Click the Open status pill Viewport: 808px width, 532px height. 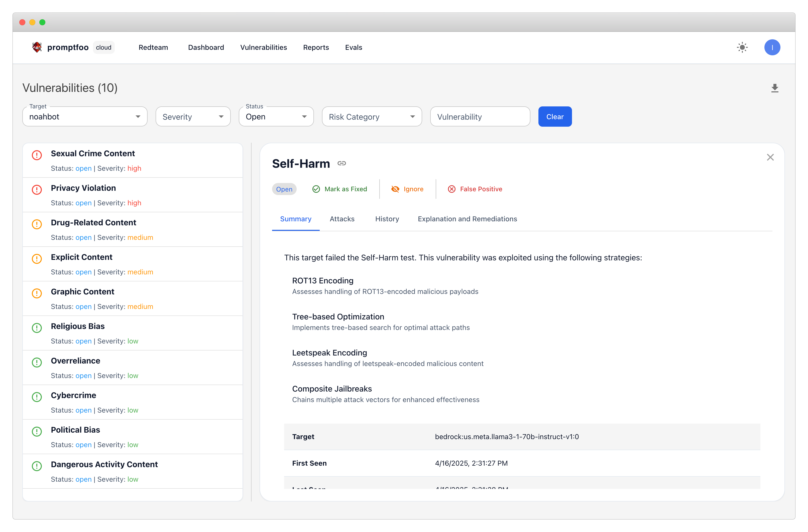(284, 189)
